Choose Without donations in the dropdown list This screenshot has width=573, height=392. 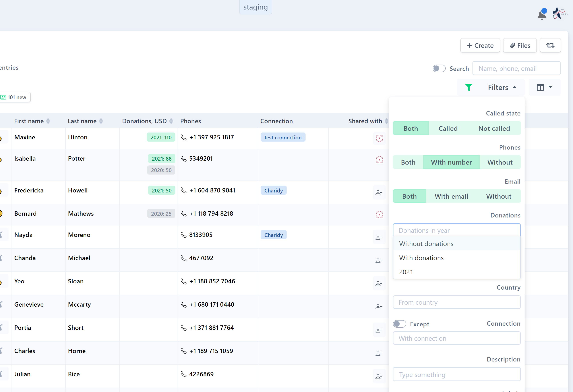click(426, 243)
